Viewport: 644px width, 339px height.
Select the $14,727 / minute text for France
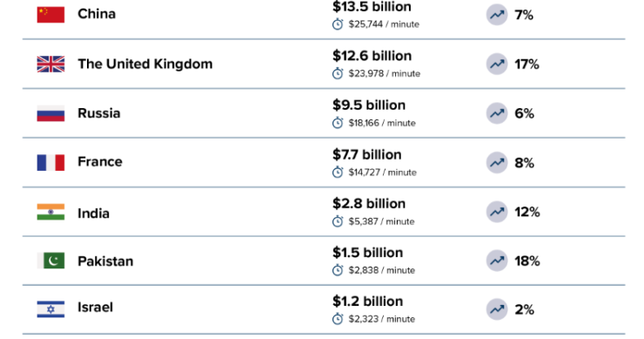pos(382,173)
